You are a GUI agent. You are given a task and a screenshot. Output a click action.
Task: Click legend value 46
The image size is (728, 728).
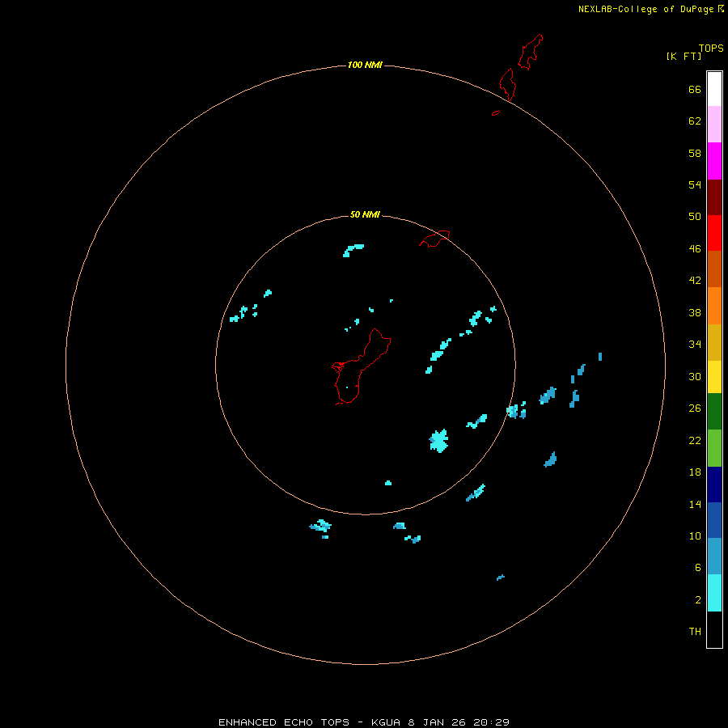pos(695,248)
